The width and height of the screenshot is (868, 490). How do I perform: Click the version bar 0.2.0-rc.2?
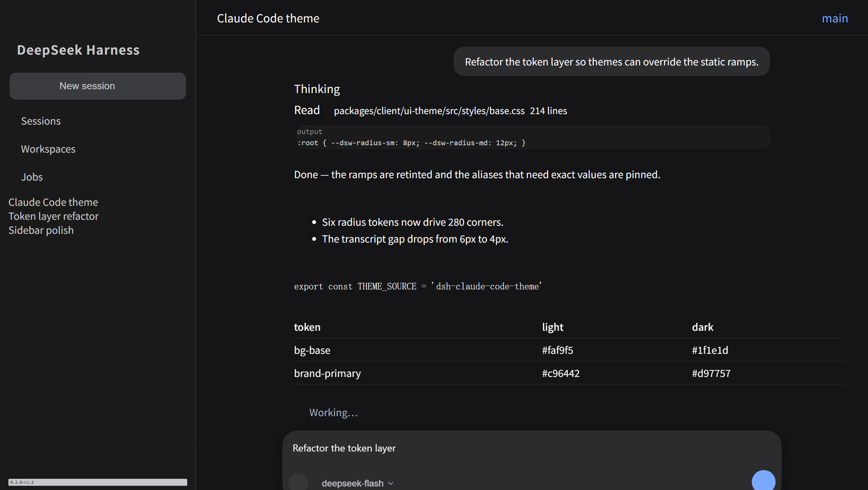click(98, 482)
